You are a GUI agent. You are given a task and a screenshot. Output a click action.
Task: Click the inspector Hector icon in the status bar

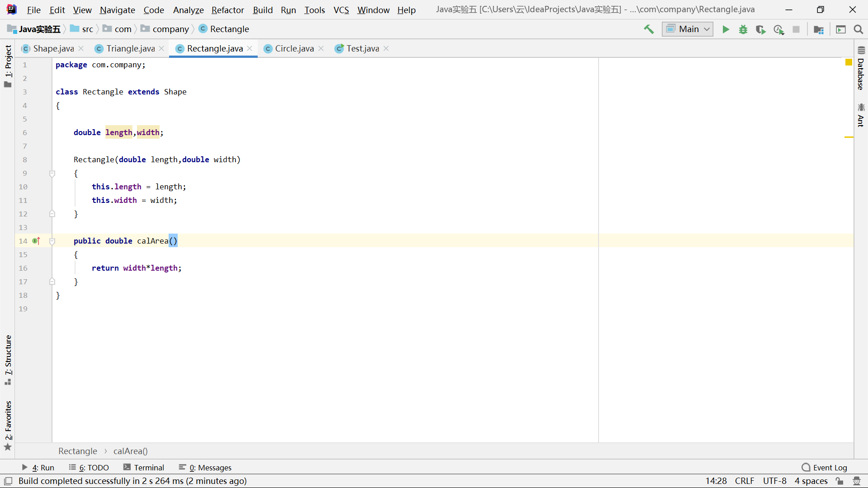[x=856, y=481]
